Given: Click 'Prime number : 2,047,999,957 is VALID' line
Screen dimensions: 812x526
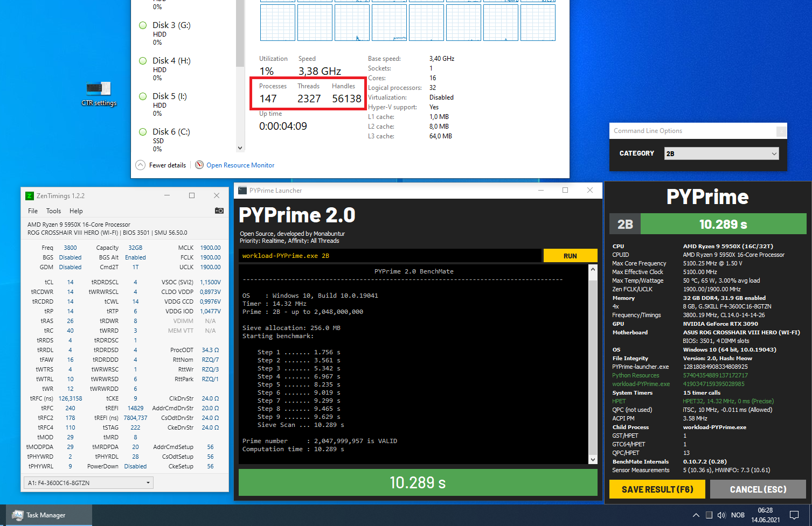Looking at the screenshot, I should click(x=320, y=441).
